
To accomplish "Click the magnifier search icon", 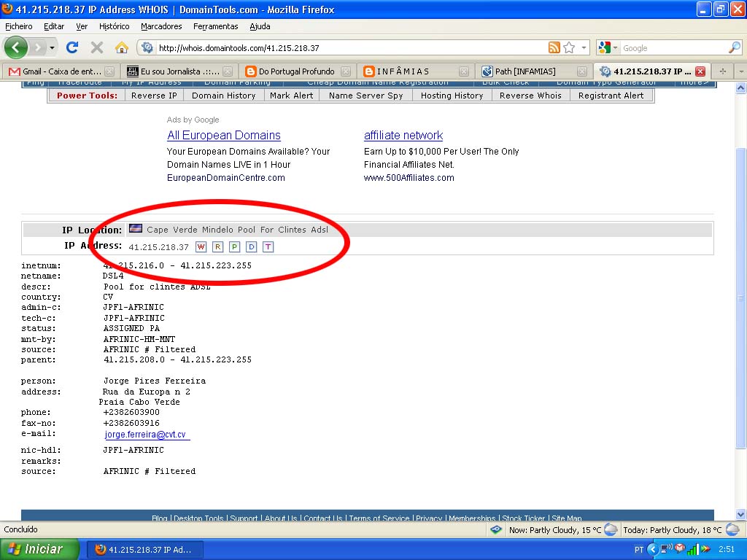I will coord(735,47).
